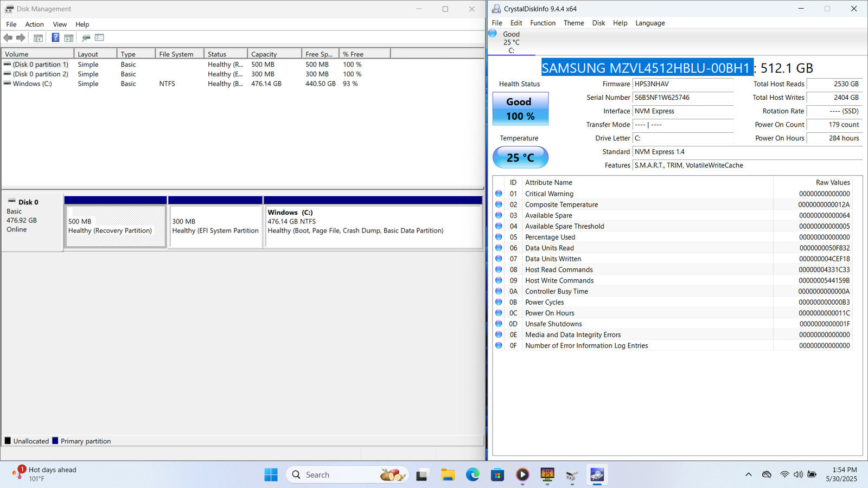Click the Firmware field HPS3NHAV
Screen dimensions: 868x488
point(683,84)
